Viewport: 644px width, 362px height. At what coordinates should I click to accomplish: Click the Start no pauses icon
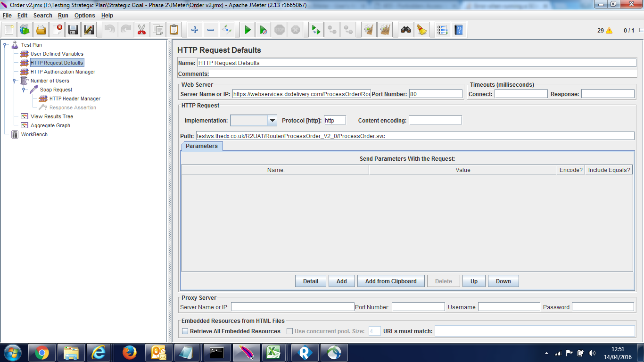264,30
